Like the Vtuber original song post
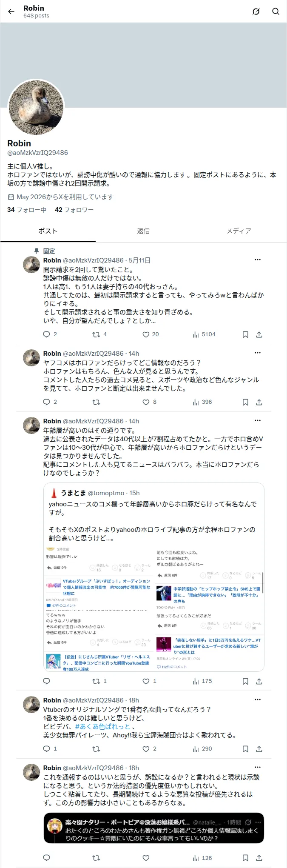The image size is (287, 868). (146, 749)
